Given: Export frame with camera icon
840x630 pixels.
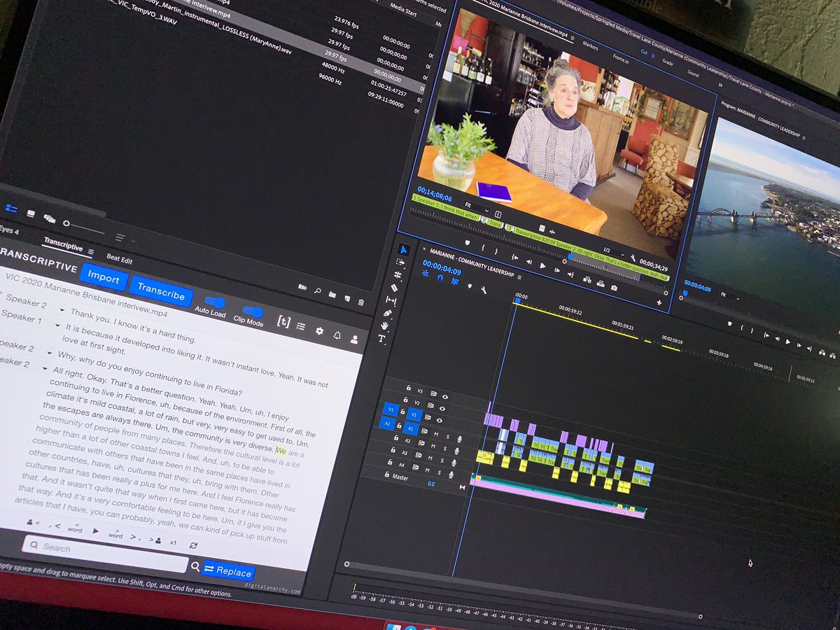Looking at the screenshot, I should click(x=615, y=287).
